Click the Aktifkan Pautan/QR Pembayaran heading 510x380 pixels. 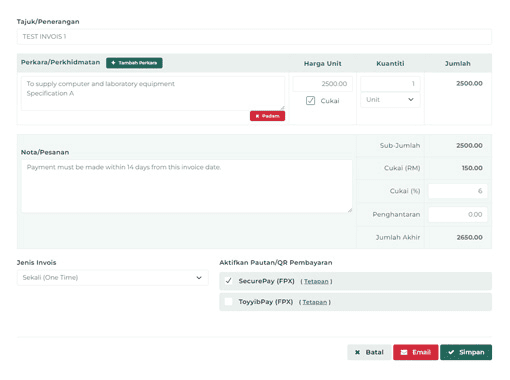coord(276,263)
